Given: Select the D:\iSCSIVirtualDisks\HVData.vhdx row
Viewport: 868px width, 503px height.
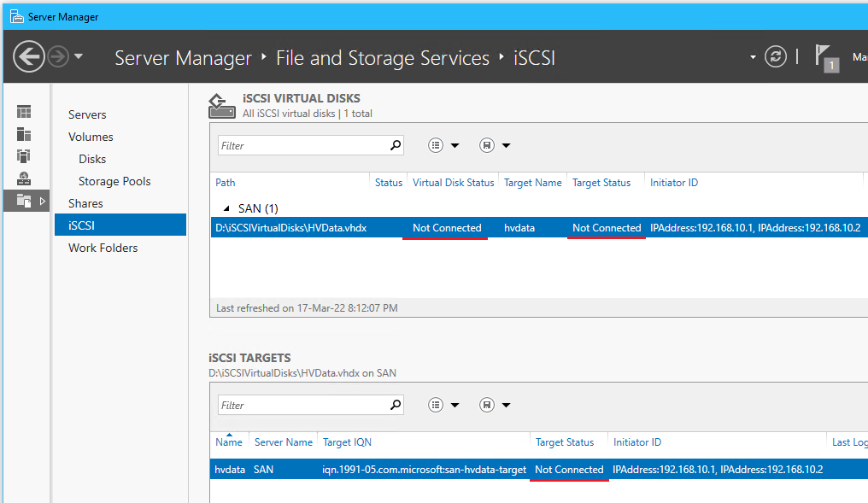Looking at the screenshot, I should click(538, 227).
